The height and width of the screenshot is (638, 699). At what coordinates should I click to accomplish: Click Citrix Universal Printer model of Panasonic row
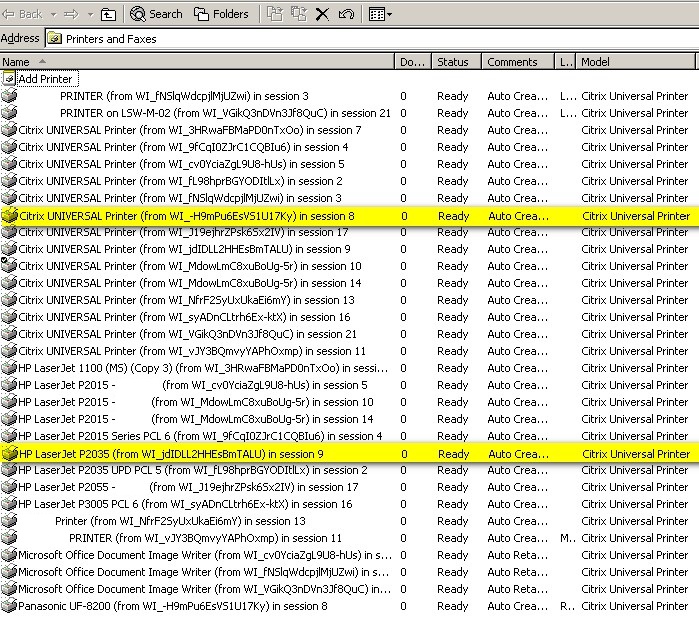pyautogui.click(x=635, y=606)
